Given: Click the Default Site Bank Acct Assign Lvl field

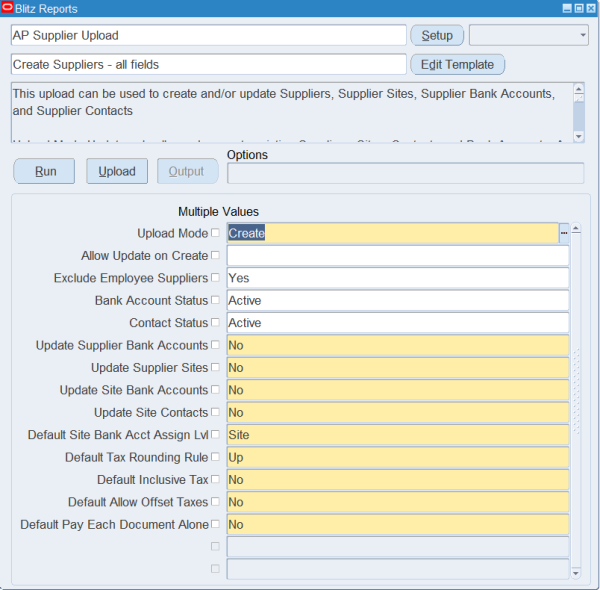Looking at the screenshot, I should point(398,435).
